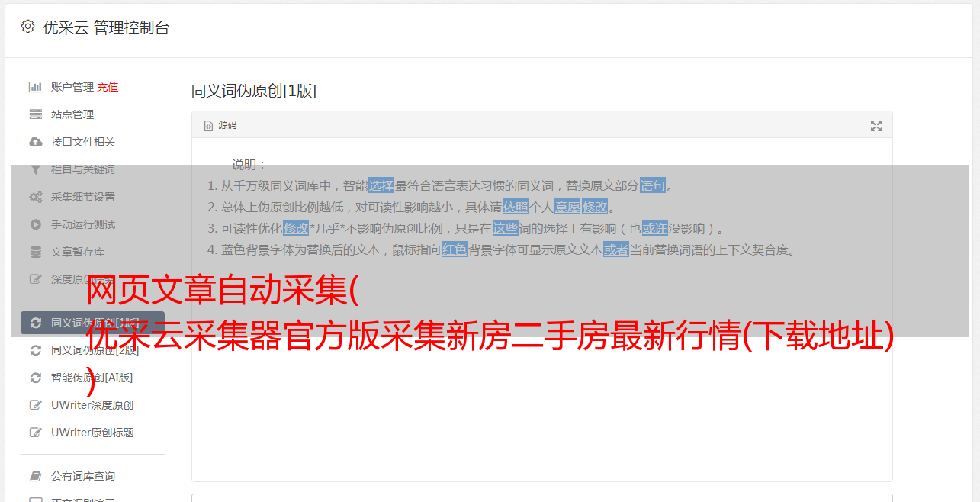Image resolution: width=980 pixels, height=502 pixels.
Task: Open UWriter深度原创 page
Action: pyautogui.click(x=92, y=405)
